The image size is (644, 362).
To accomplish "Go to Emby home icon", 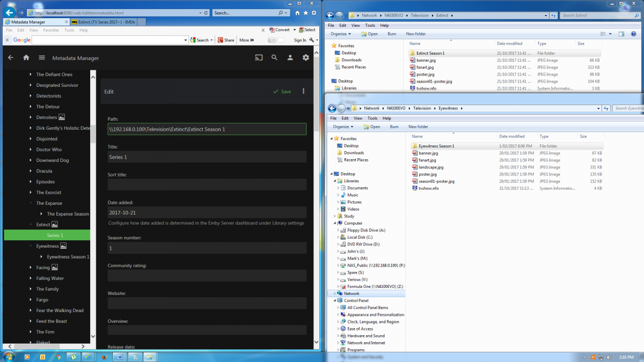I will (26, 58).
